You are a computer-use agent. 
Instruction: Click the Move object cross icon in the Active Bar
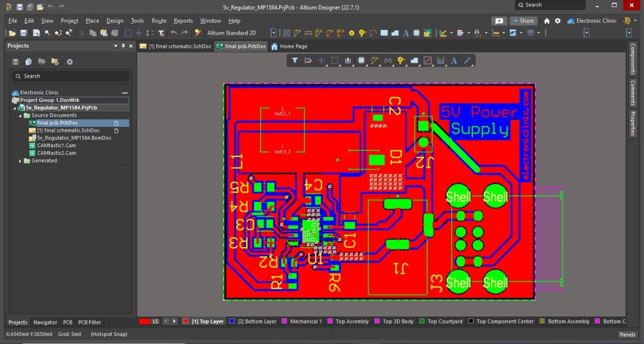pyautogui.click(x=321, y=60)
